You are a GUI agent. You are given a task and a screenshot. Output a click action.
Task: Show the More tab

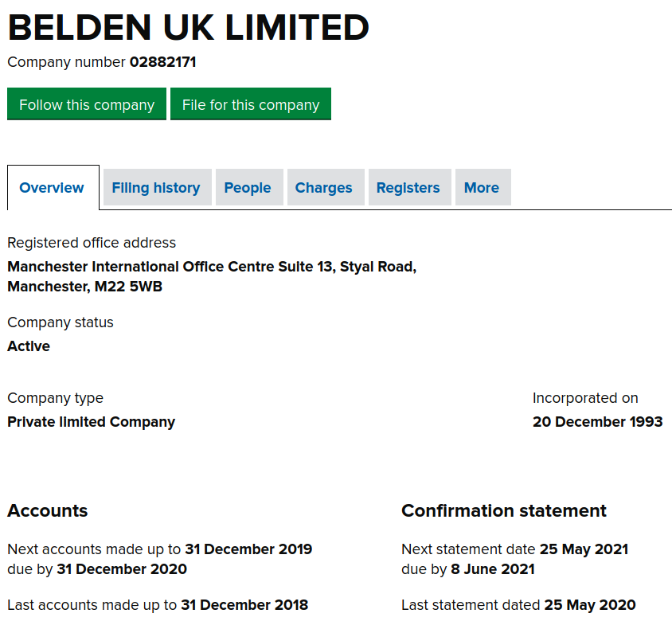coord(481,188)
